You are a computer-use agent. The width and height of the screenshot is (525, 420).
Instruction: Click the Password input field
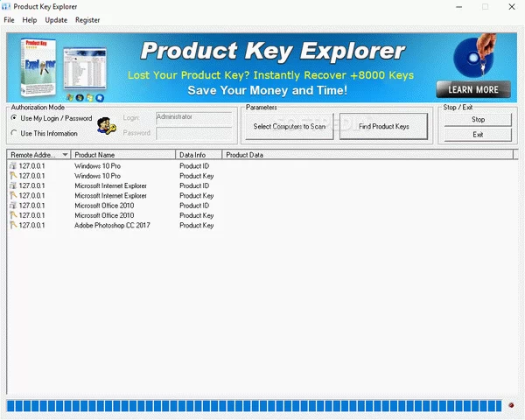tap(194, 133)
